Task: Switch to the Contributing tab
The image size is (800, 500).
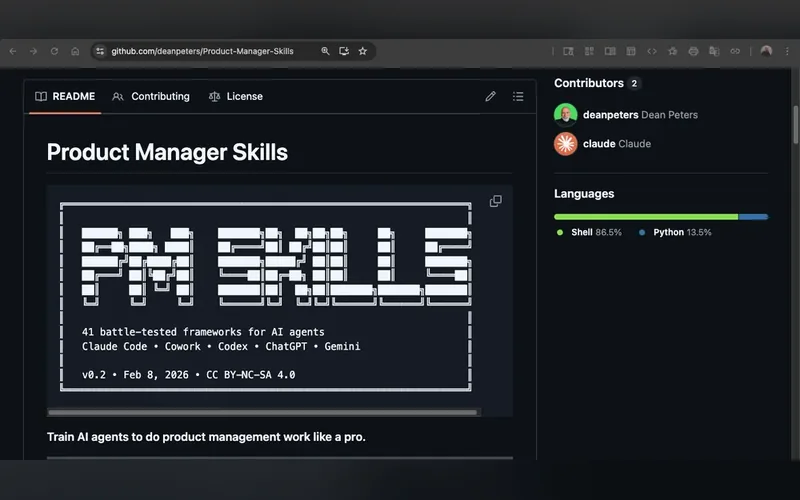Action: tap(151, 96)
